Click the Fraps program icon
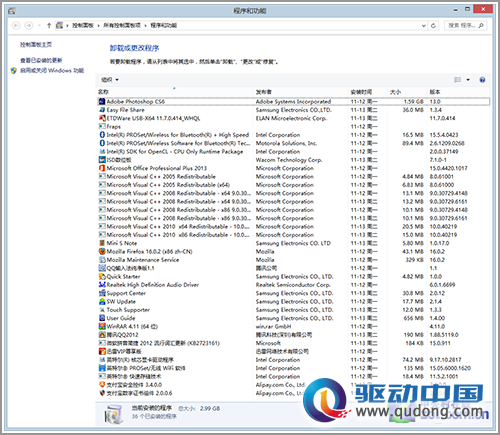 click(102, 126)
